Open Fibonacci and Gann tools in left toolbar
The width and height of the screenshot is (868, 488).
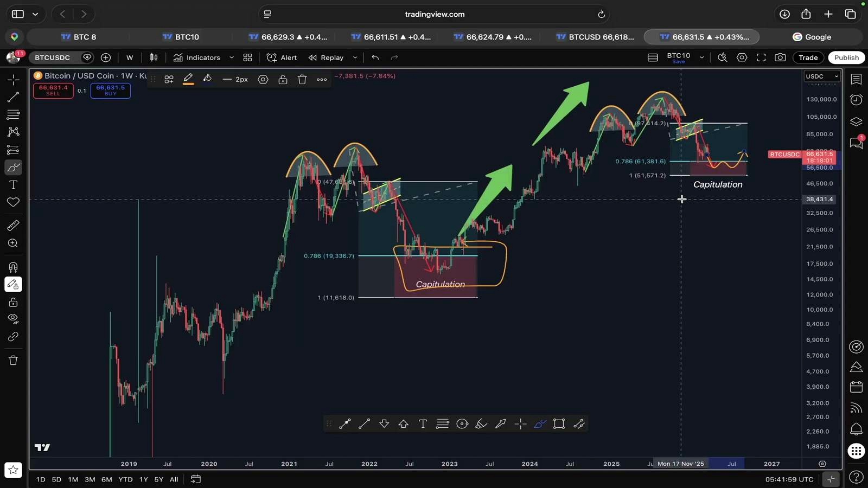pyautogui.click(x=13, y=114)
